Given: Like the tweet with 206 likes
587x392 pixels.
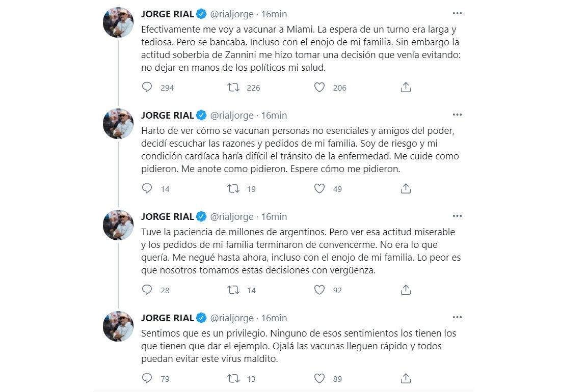Looking at the screenshot, I should point(319,88).
